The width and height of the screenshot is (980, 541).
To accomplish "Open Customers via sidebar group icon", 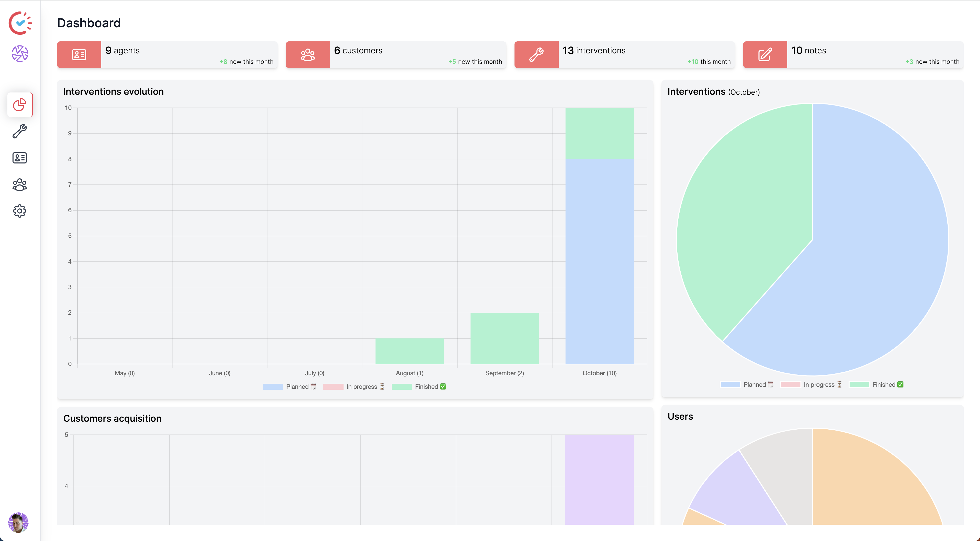I will 20,185.
